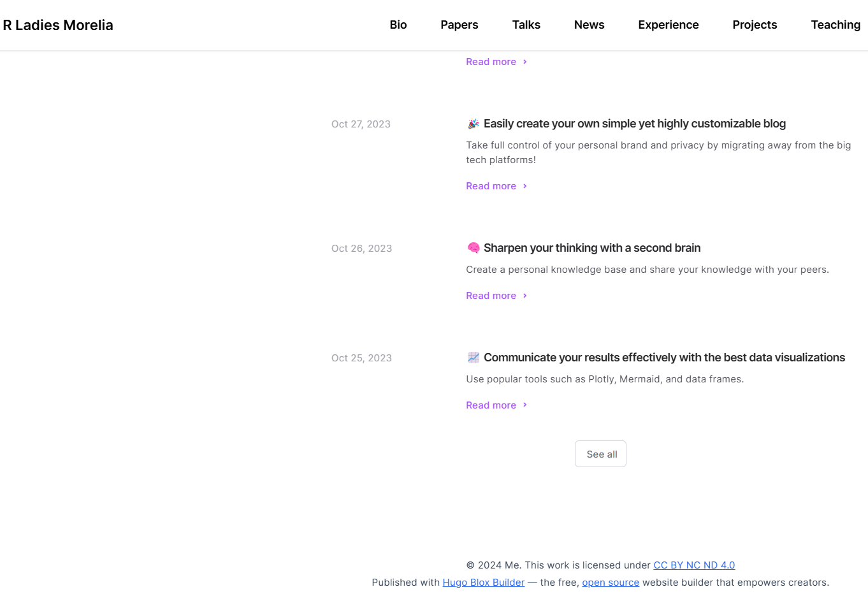Click the chevron after blog post Read more

(525, 186)
